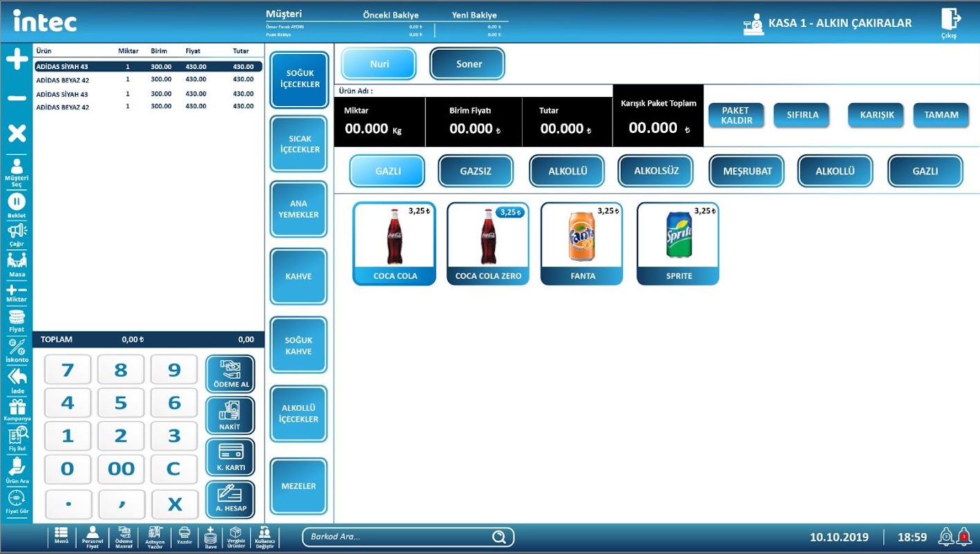Click the Fiş Bul receipt search icon
The image size is (980, 554).
(x=17, y=439)
